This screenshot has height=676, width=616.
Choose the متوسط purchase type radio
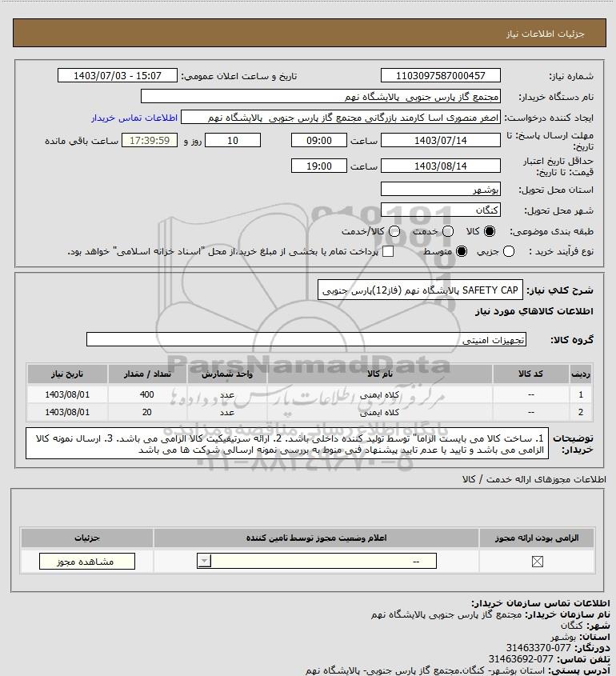coord(462,251)
